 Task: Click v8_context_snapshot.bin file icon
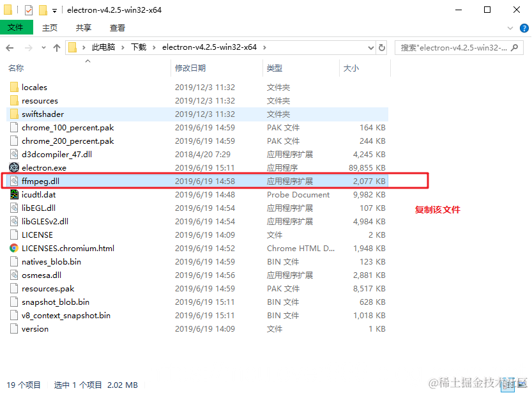point(14,316)
